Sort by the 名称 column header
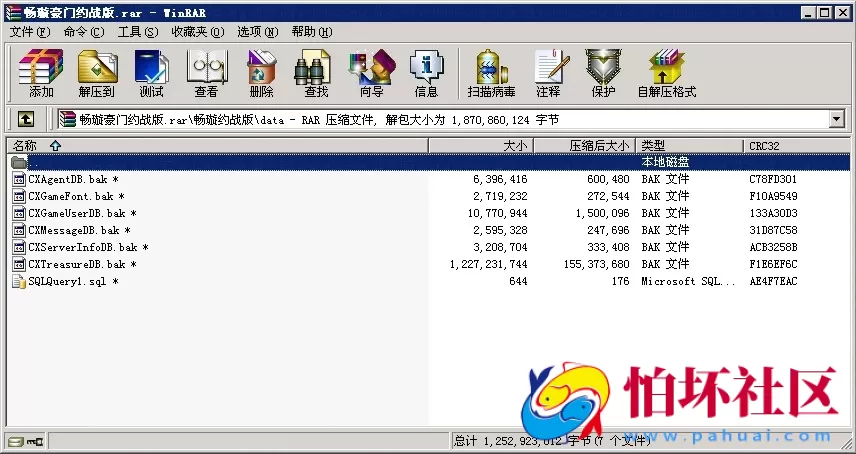Screen dimensions: 856x454 pyautogui.click(x=217, y=146)
